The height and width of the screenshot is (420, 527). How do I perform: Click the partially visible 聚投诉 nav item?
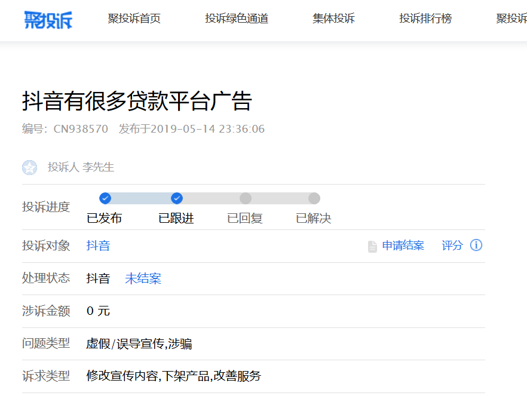[511, 18]
